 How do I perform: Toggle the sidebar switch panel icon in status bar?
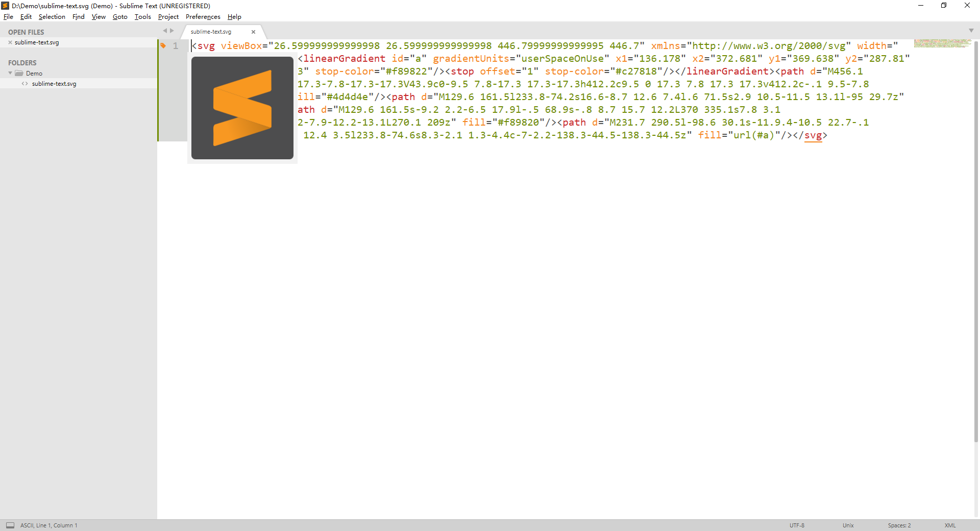10,525
